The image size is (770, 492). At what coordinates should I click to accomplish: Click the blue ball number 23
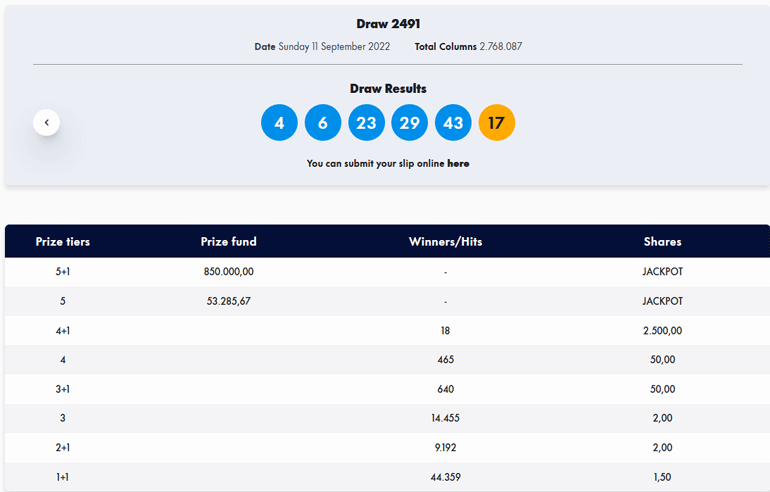tap(366, 123)
